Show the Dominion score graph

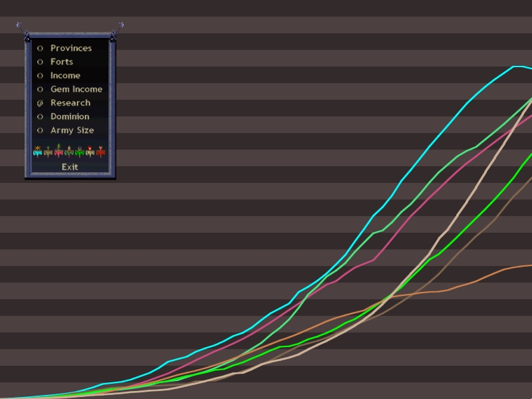63,116
